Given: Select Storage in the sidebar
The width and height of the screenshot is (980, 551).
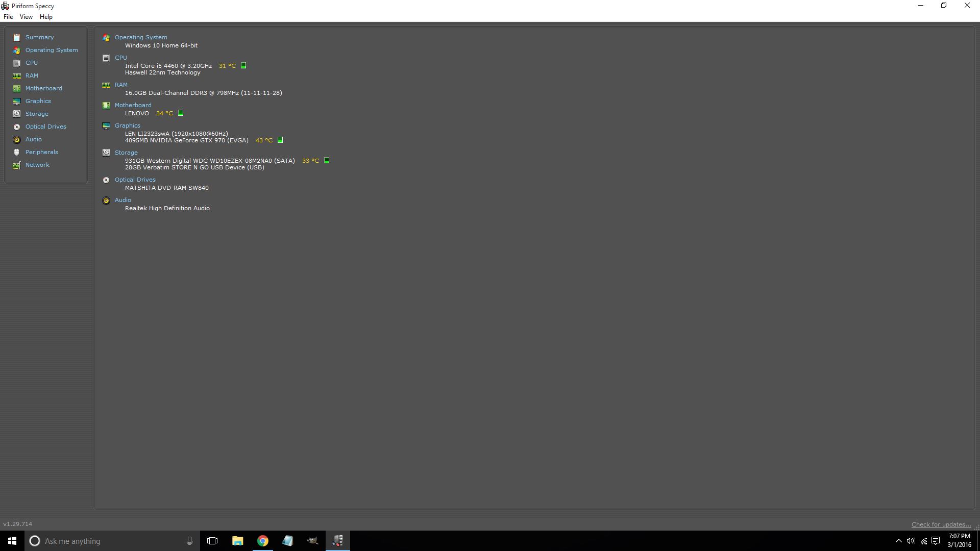Looking at the screenshot, I should coord(37,114).
